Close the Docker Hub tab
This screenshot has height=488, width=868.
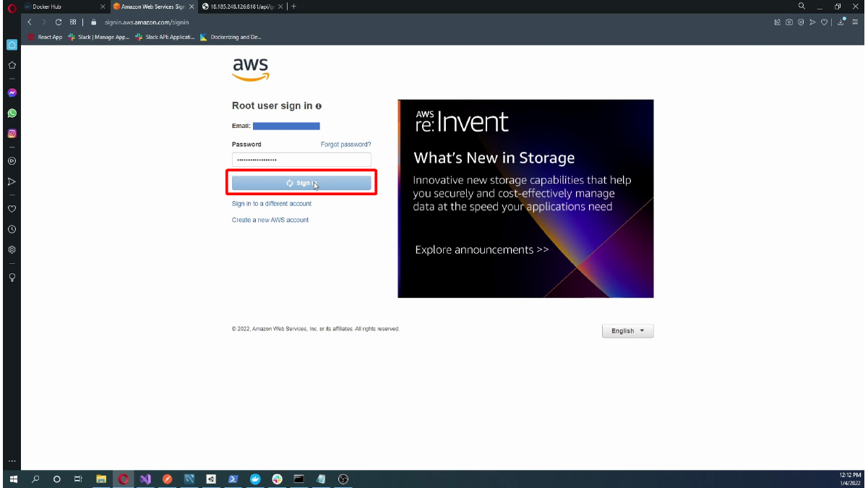tap(103, 7)
